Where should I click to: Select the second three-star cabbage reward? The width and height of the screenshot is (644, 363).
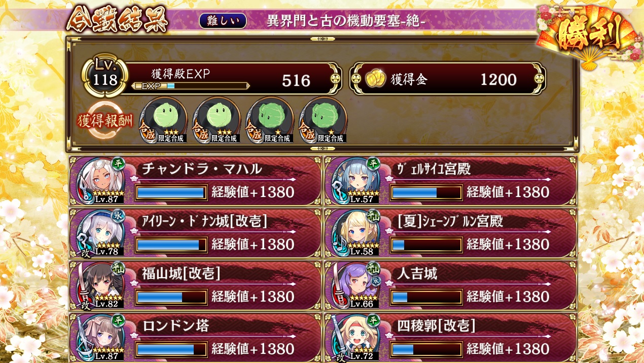[x=217, y=121]
